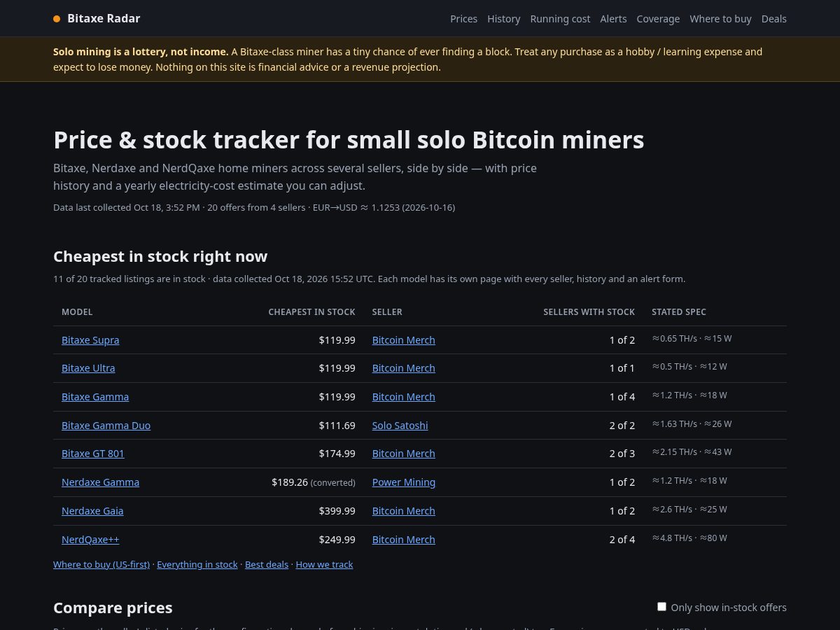Visit Solo Satoshi seller link
The image size is (840, 630).
coord(400,426)
